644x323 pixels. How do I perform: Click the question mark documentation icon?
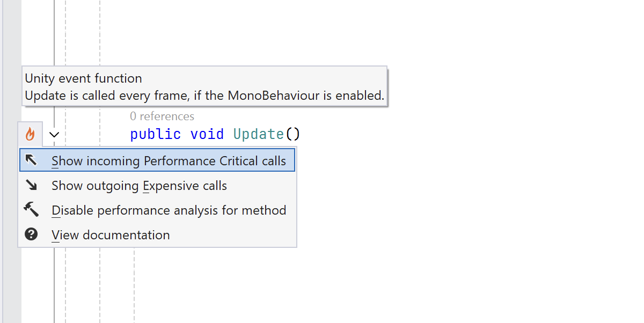(x=31, y=234)
